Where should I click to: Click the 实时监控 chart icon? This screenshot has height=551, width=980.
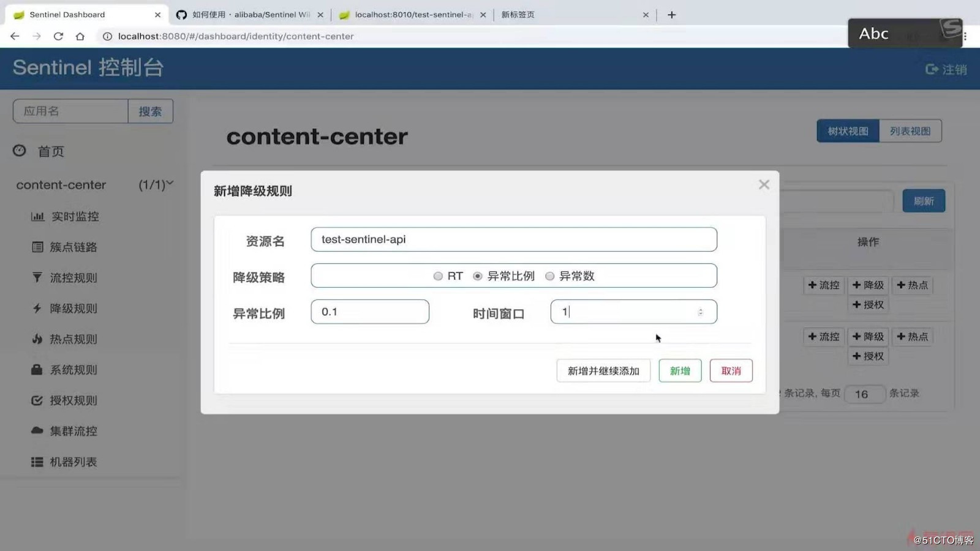tap(37, 216)
